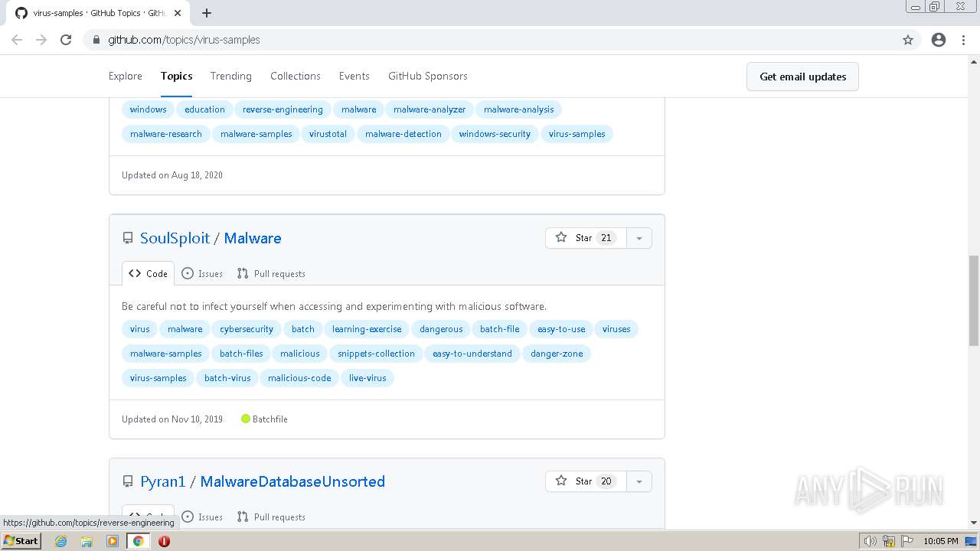Image resolution: width=980 pixels, height=551 pixels.
Task: Open GitHub Sponsors navigation item
Action: click(x=428, y=76)
